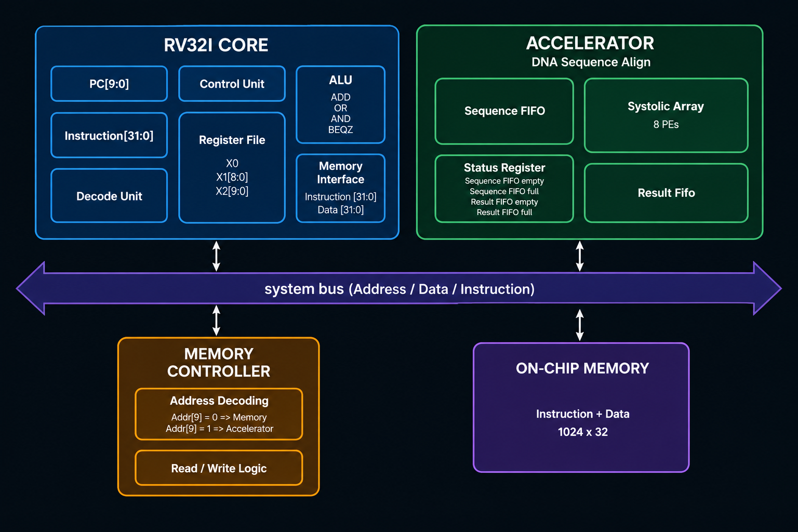This screenshot has height=532, width=798.
Task: Select the "1024 x 32" memory size
Action: click(583, 432)
